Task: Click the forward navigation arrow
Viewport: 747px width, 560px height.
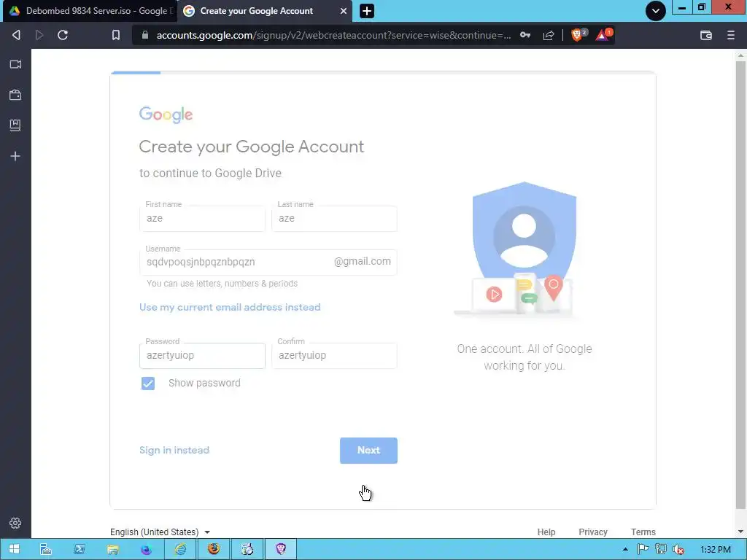Action: (39, 35)
